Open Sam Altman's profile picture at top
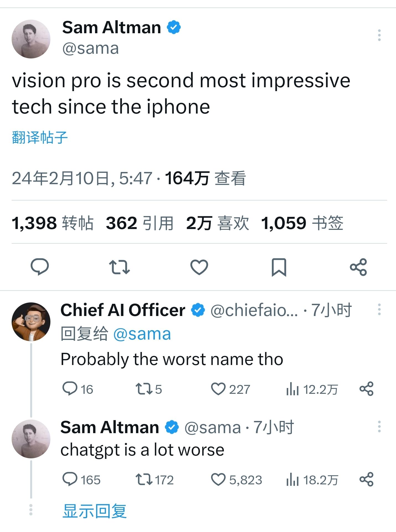Image resolution: width=396 pixels, height=532 pixels. click(31, 39)
